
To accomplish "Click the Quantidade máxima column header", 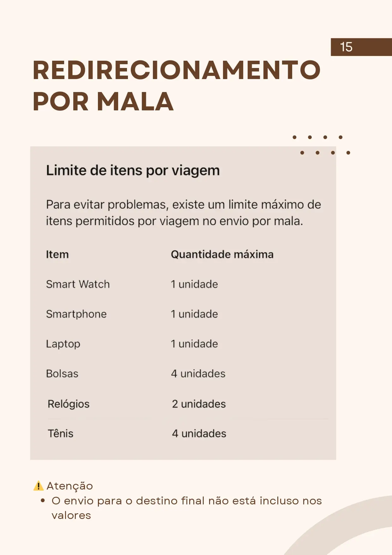I will click(222, 255).
